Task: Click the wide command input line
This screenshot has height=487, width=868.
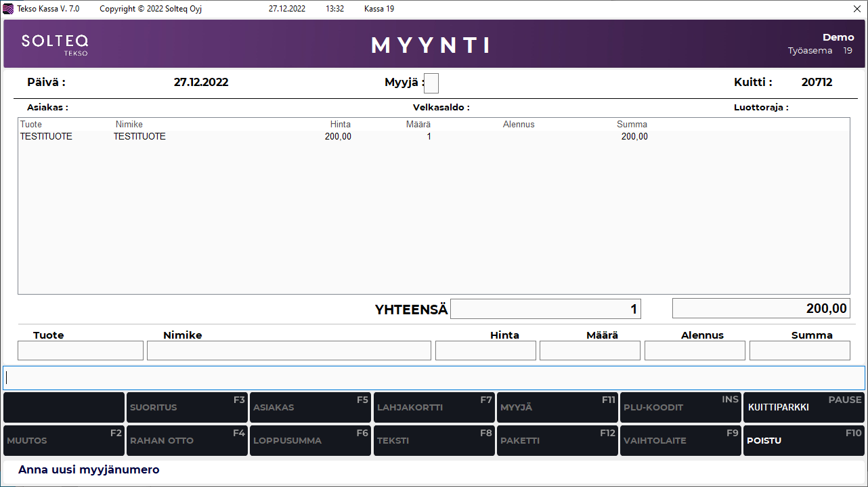Action: 433,377
